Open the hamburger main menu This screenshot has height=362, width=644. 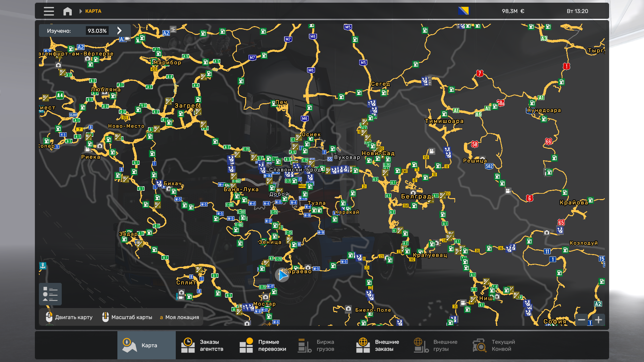(49, 11)
